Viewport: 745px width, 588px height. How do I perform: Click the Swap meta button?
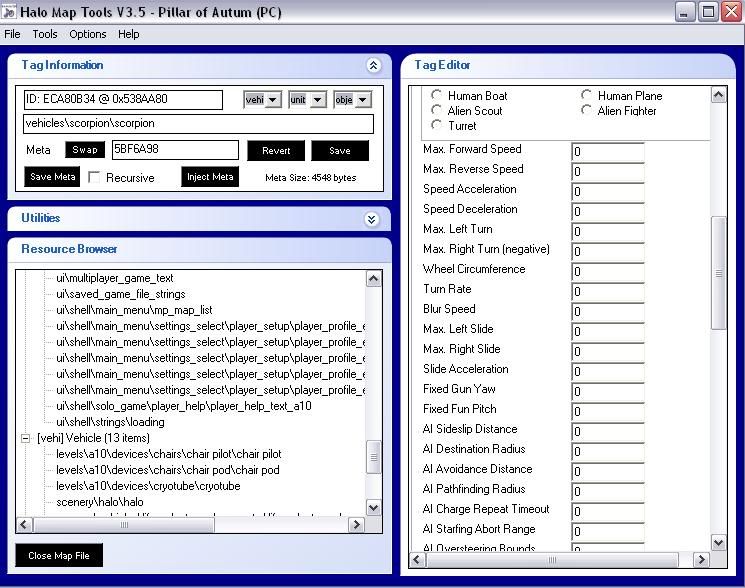click(85, 150)
